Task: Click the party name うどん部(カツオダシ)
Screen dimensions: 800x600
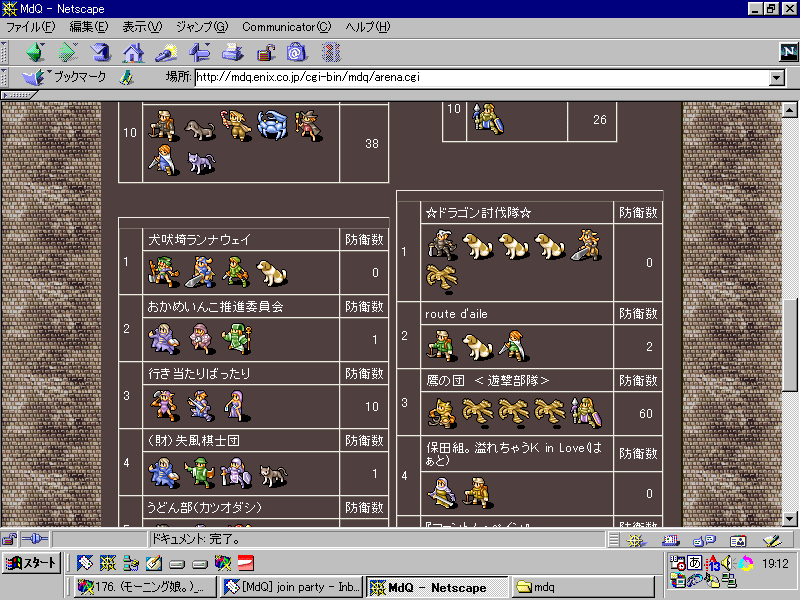Action: [x=204, y=508]
